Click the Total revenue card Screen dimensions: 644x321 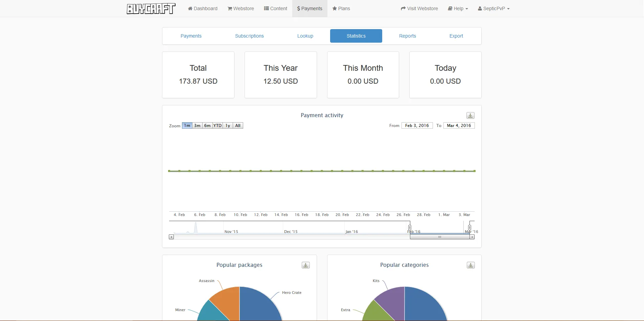pos(198,75)
